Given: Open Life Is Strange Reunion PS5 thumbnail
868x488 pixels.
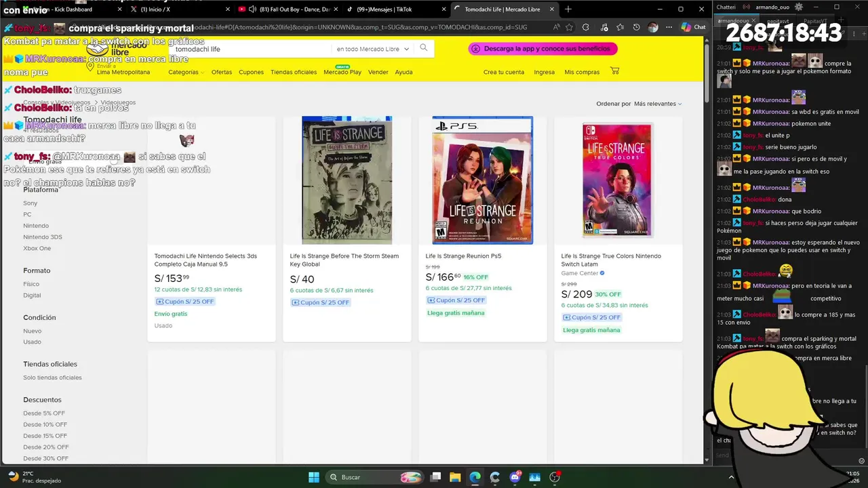Looking at the screenshot, I should (x=482, y=180).
